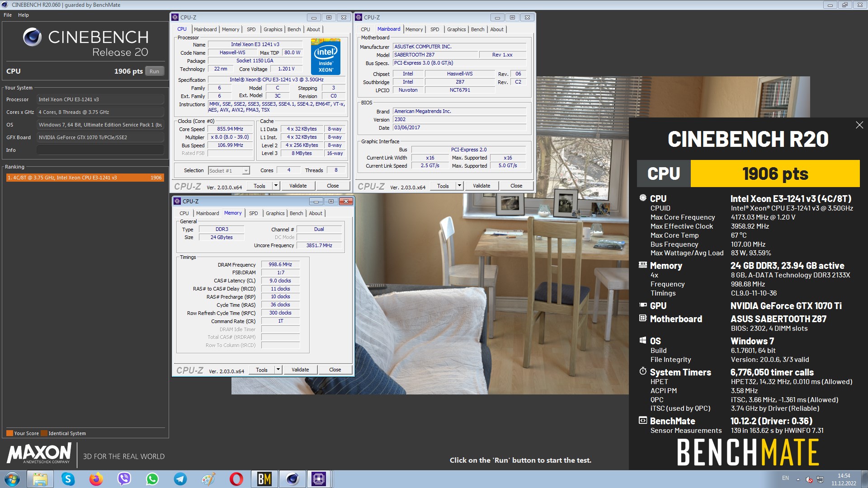Click the muted volume tray icon
Screen dimensions: 868x488
(809, 479)
